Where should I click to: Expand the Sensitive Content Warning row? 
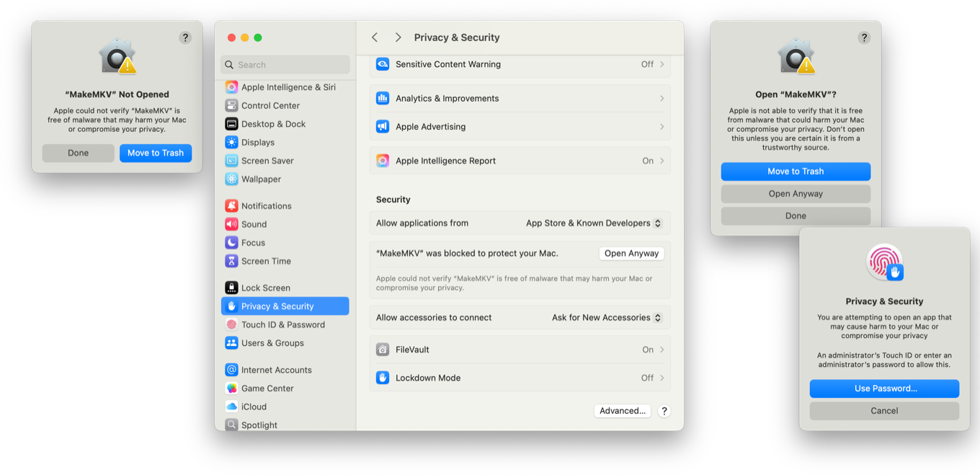click(x=519, y=65)
